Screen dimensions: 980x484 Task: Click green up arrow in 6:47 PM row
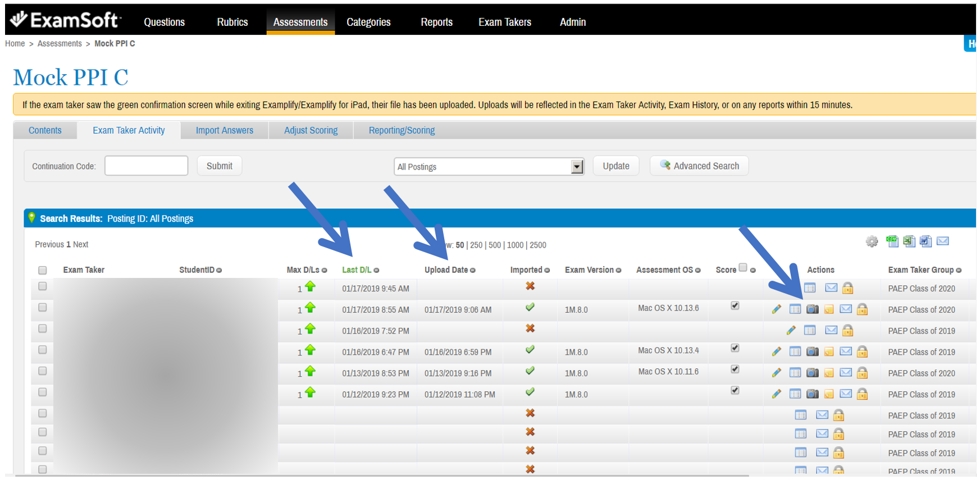(310, 350)
